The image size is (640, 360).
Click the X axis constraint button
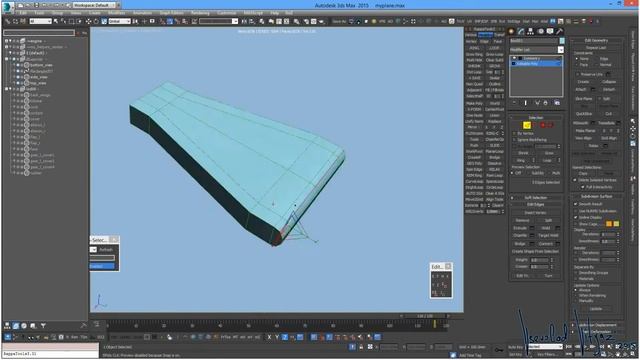[x=269, y=337]
